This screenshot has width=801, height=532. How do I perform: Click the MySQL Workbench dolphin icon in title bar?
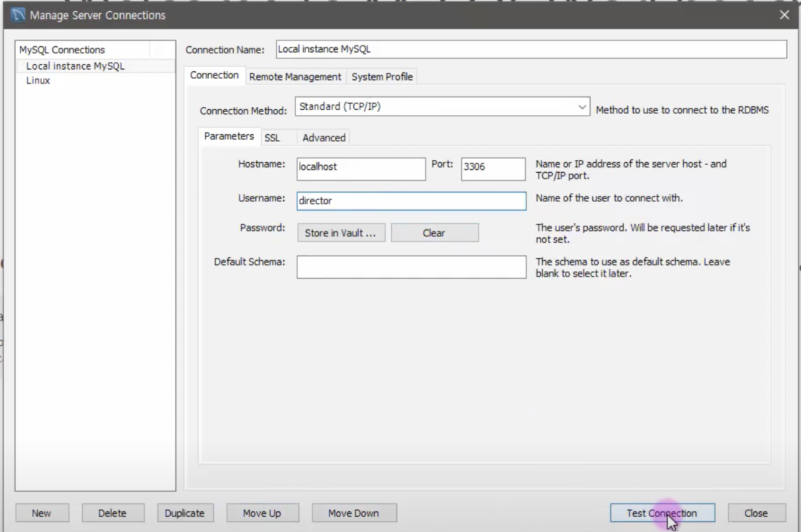(17, 15)
